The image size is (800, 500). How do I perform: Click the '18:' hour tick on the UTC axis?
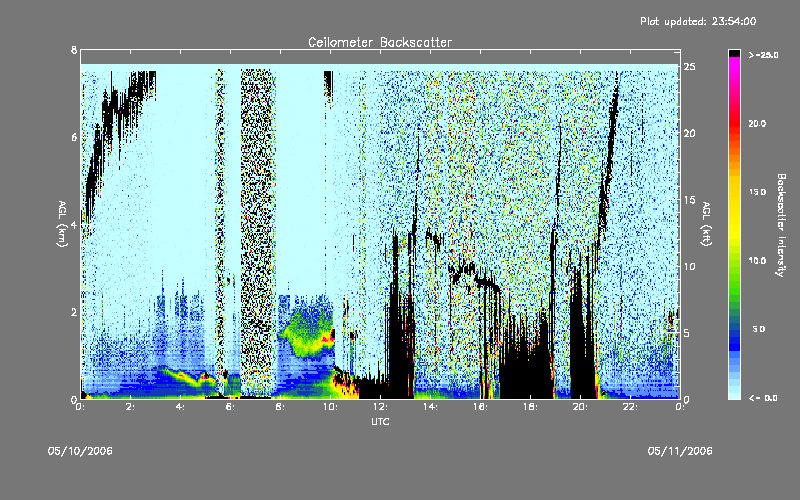(530, 407)
